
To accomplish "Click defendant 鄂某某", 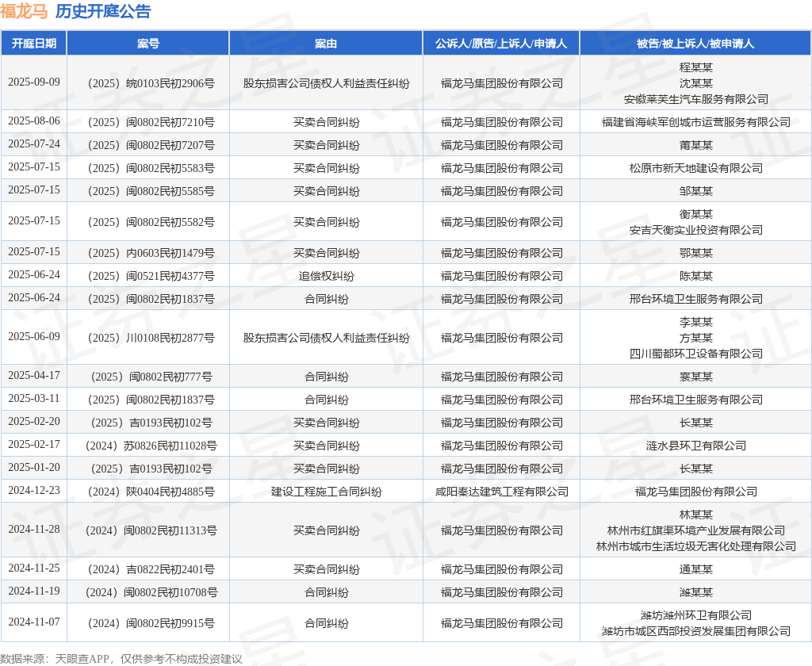I will (x=696, y=253).
